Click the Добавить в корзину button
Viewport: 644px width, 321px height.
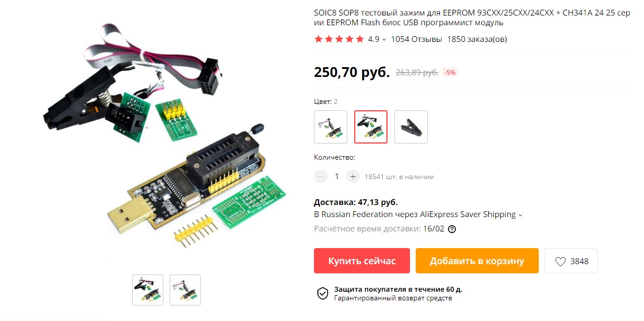(477, 261)
